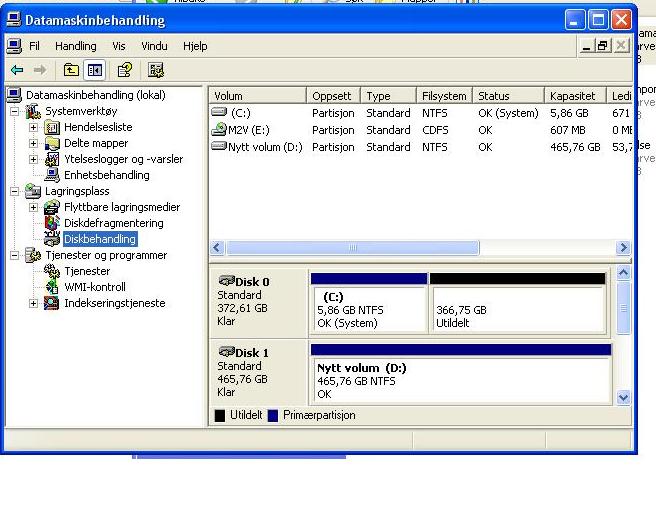Image resolution: width=656 pixels, height=512 pixels.
Task: Click the Hendelsesliste icon
Action: [52, 127]
